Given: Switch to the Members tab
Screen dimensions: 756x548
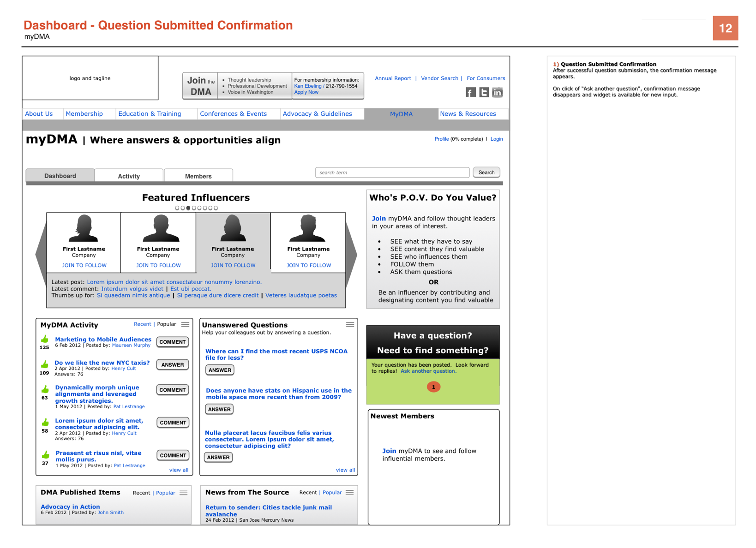Looking at the screenshot, I should [198, 176].
